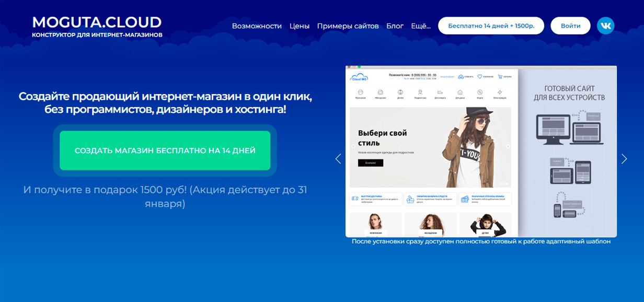Click the Акции percent icon
Viewport: 644px width, 302px height.
point(480,92)
